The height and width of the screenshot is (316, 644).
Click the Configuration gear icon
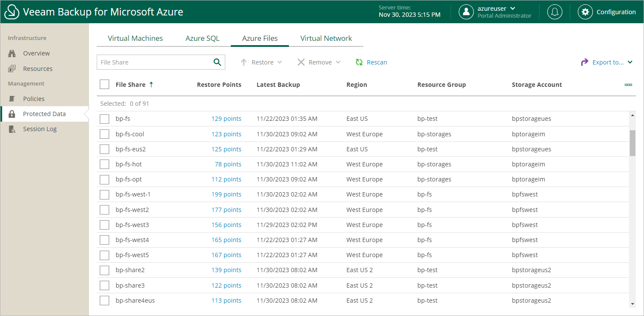pyautogui.click(x=585, y=12)
